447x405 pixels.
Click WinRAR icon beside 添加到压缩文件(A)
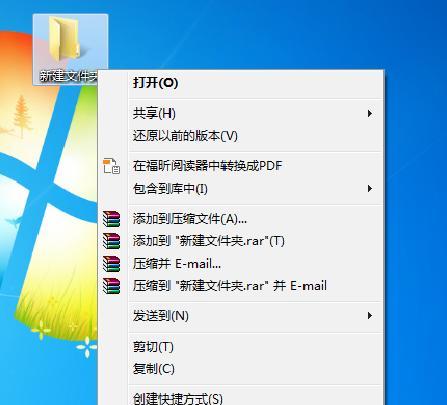(x=111, y=219)
